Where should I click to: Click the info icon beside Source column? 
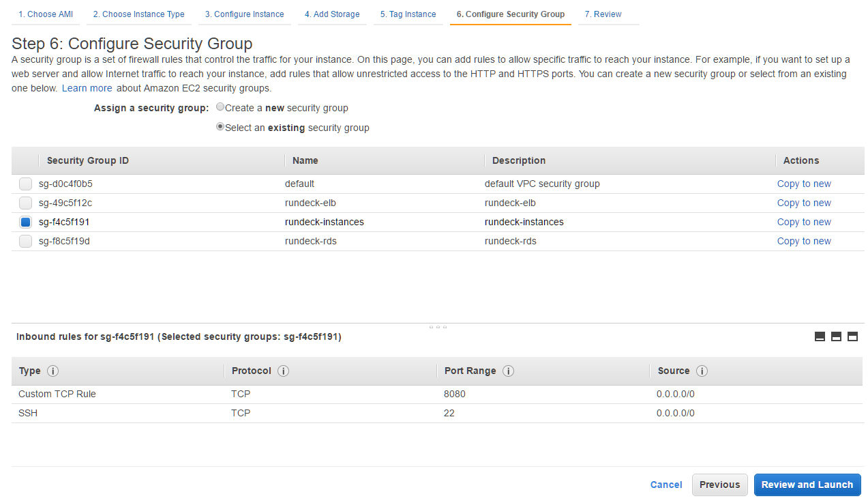702,371
